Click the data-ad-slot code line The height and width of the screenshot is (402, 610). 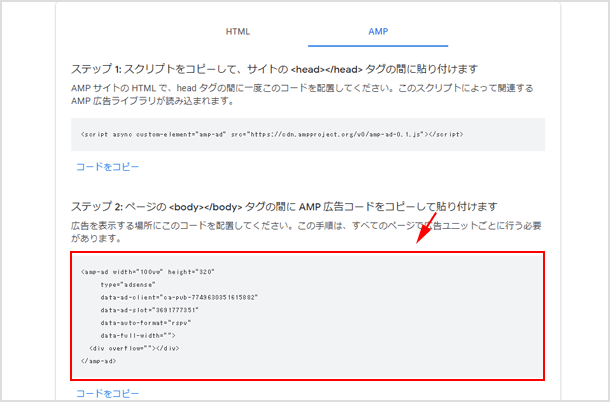tap(149, 310)
